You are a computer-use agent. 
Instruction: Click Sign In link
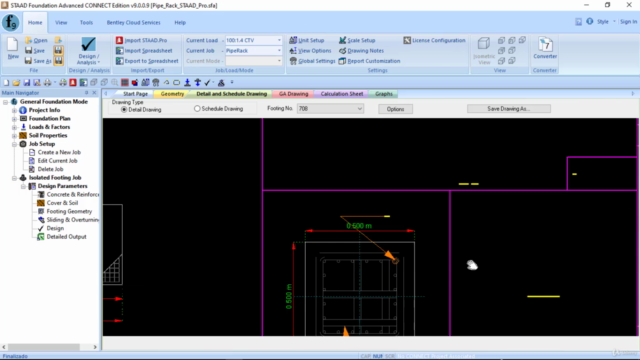(628, 22)
